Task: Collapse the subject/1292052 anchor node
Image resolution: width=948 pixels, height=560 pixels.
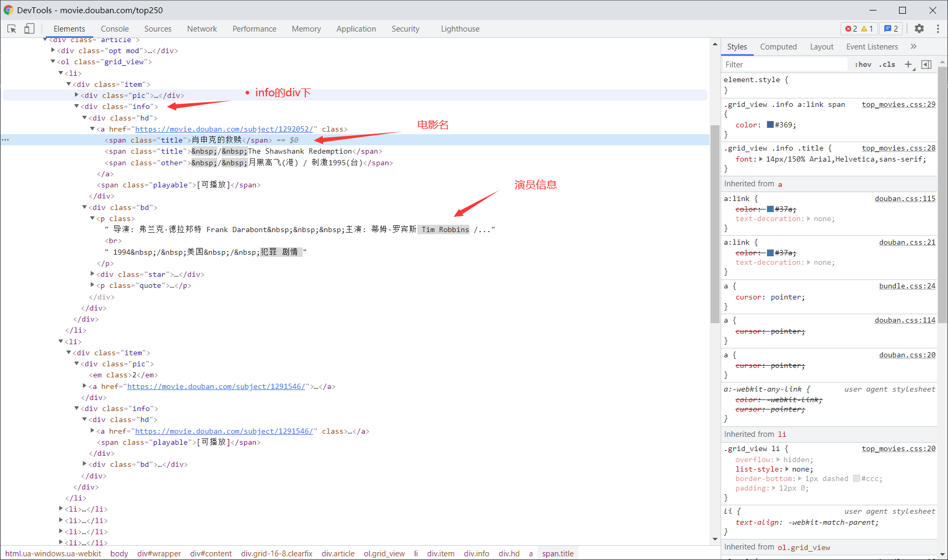Action: point(92,129)
